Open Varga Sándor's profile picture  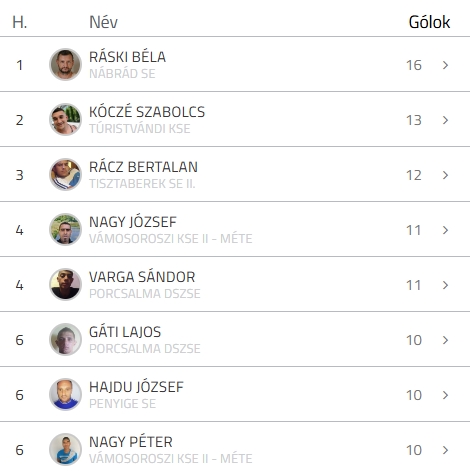pos(65,284)
